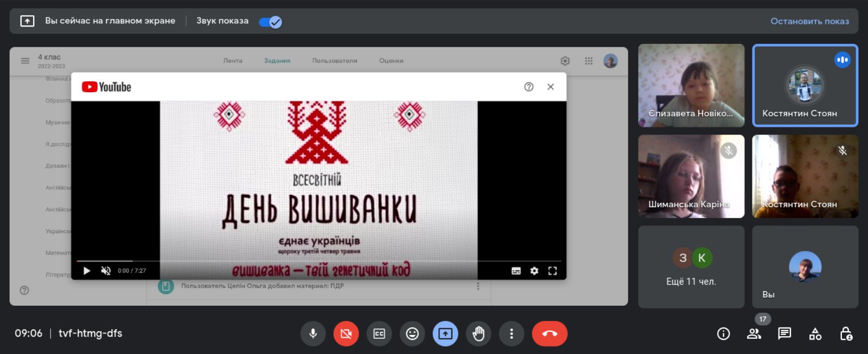Expand the 'Ещё 11 чел.' participants tile
The width and height of the screenshot is (868, 354).
pos(691,267)
